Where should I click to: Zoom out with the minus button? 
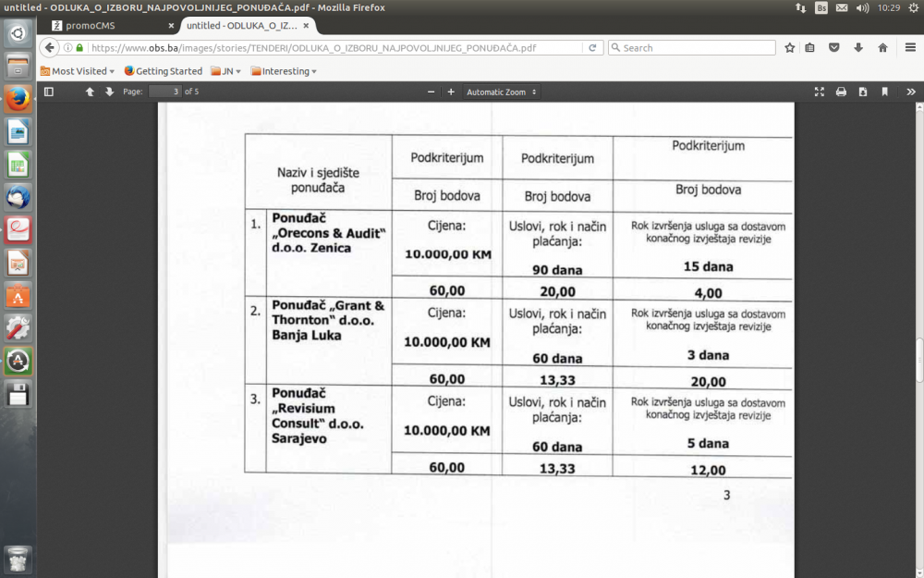[431, 92]
